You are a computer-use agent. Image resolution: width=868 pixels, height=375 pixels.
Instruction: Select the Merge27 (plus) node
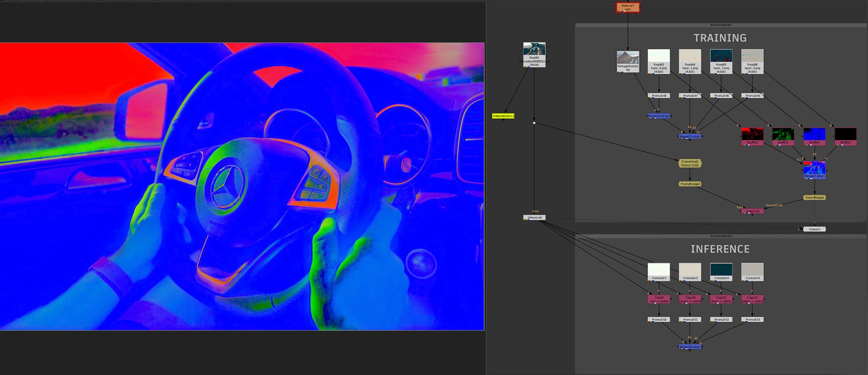[814, 170]
